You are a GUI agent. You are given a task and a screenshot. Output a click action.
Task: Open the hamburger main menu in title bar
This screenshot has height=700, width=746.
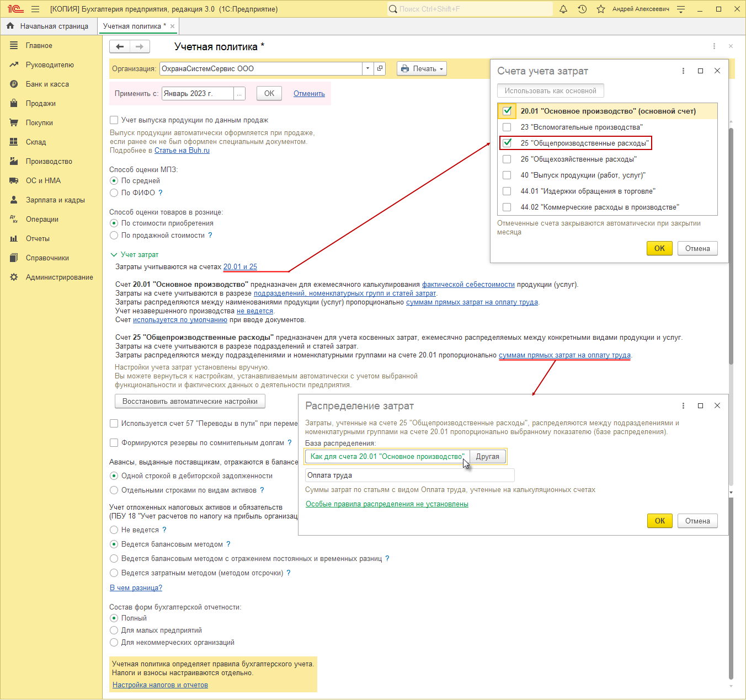point(35,9)
